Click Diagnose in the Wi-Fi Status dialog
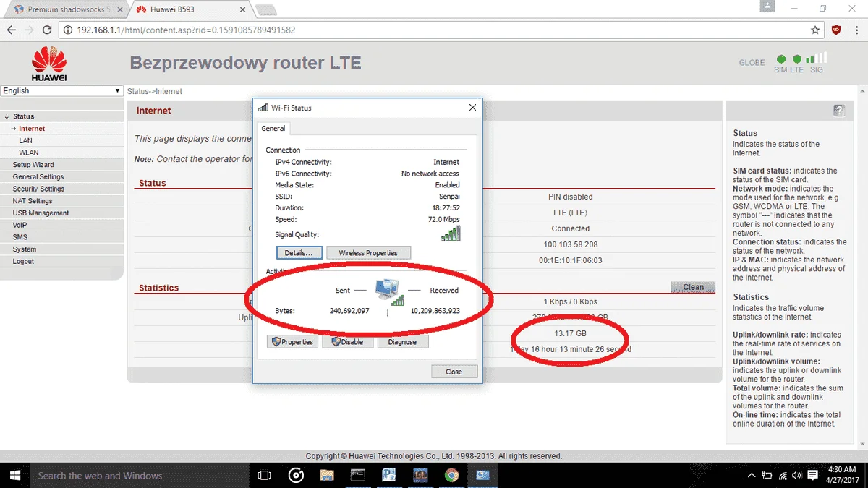This screenshot has width=868, height=488. click(402, 342)
